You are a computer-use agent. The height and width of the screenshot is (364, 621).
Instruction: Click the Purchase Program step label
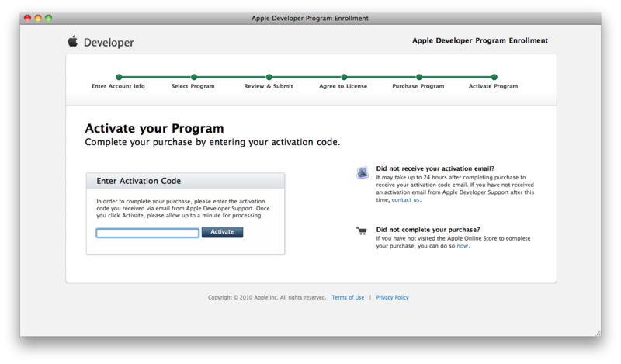click(418, 86)
